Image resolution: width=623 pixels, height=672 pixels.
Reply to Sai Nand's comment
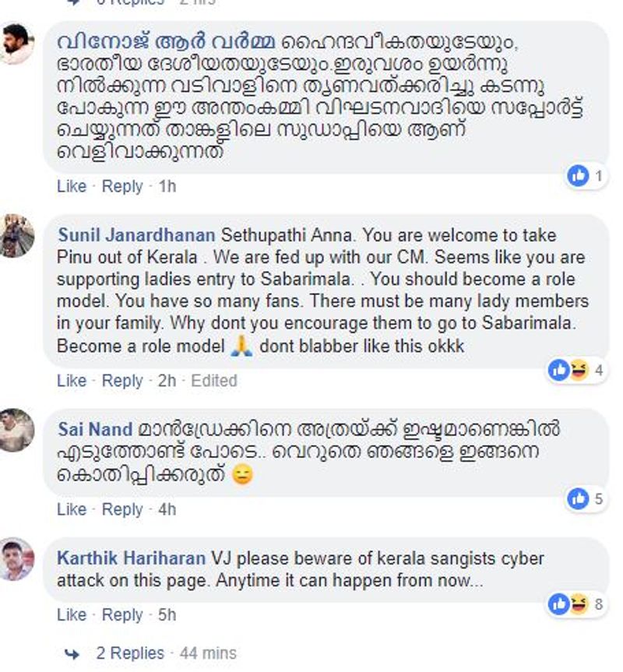[x=122, y=509]
